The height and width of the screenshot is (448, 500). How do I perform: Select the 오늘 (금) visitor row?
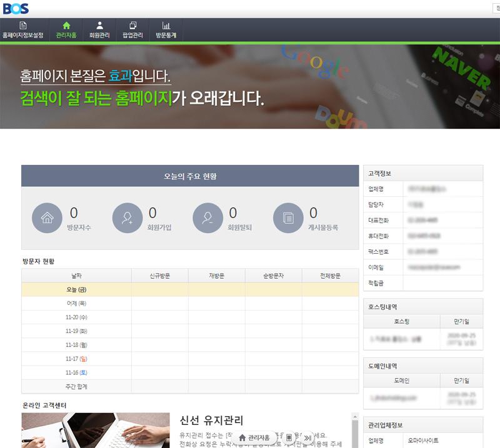(x=190, y=289)
